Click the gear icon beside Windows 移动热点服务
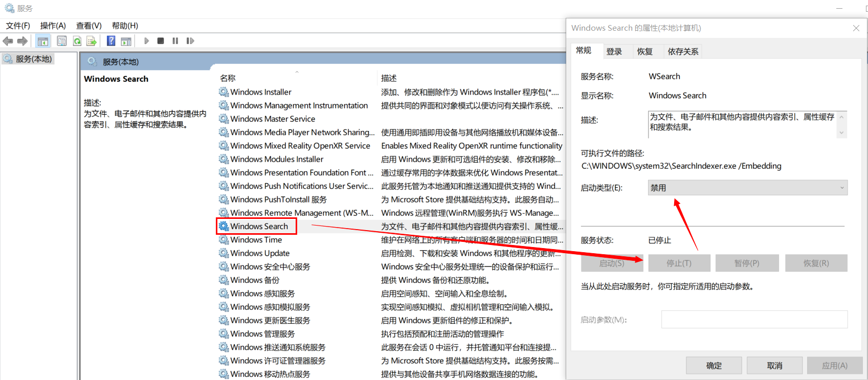This screenshot has height=380, width=868. pyautogui.click(x=224, y=374)
